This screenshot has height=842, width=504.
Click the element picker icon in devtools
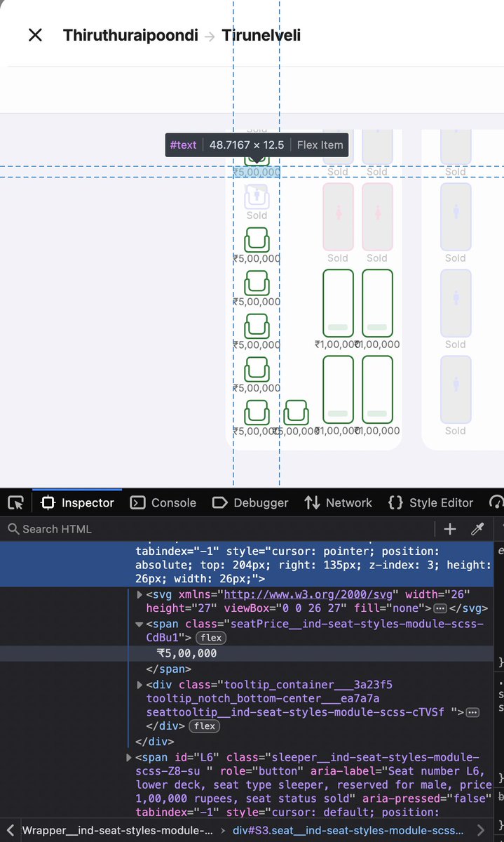15,502
